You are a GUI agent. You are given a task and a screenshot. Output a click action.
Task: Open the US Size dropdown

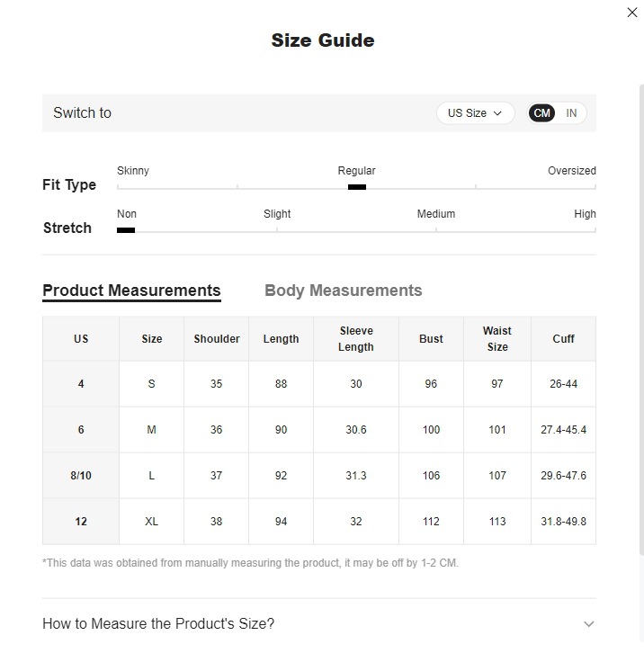(475, 113)
